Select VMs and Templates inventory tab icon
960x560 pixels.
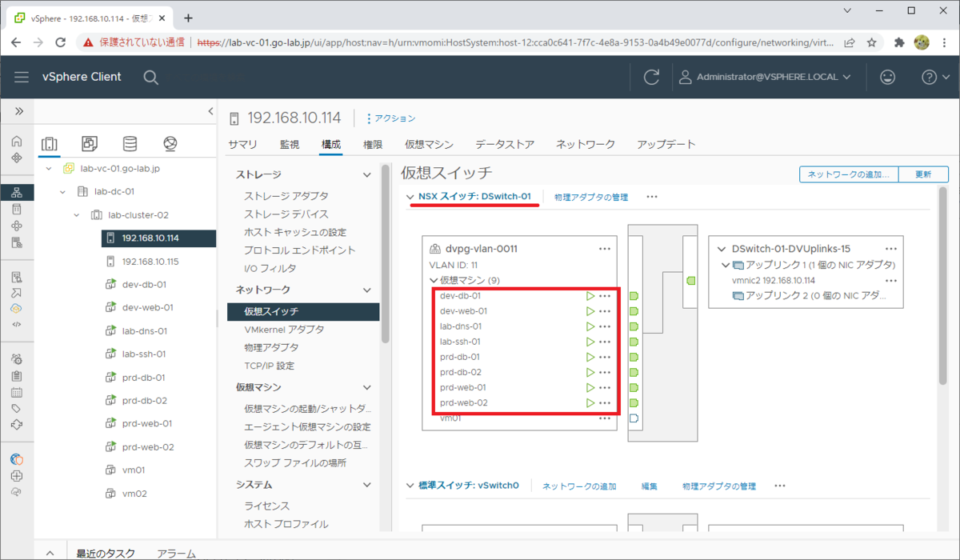(90, 144)
